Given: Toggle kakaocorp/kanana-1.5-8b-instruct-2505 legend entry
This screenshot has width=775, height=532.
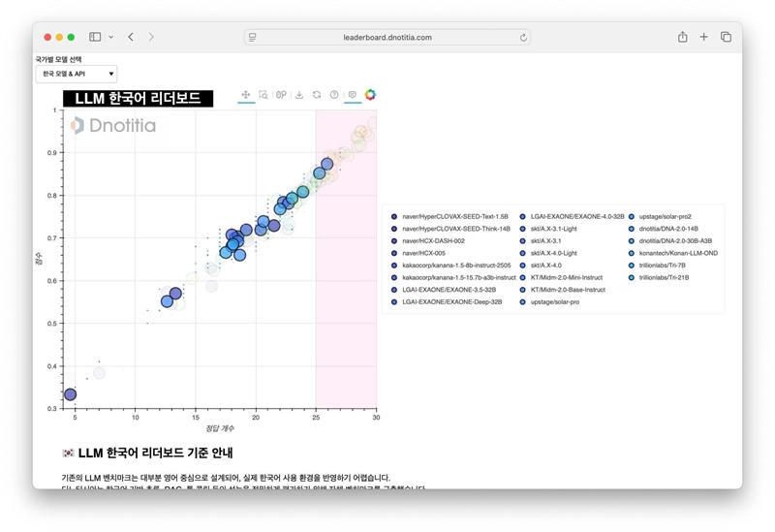Looking at the screenshot, I should click(450, 266).
